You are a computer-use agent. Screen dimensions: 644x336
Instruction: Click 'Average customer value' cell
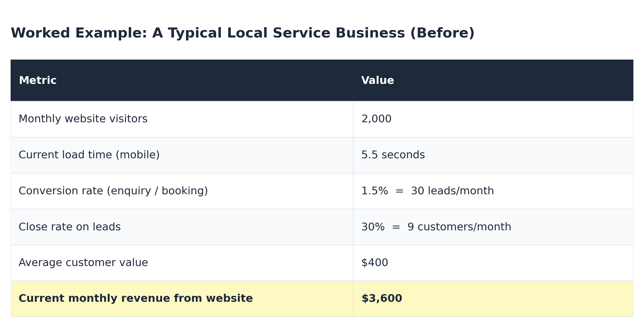182,263
